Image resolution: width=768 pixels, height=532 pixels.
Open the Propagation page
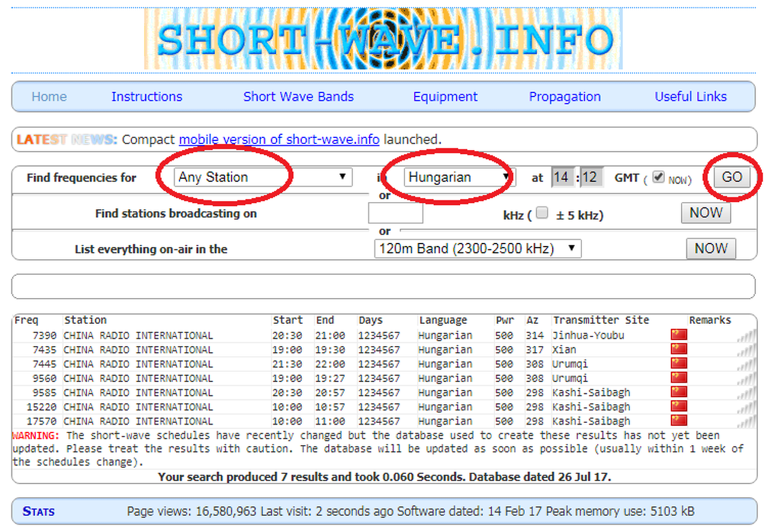click(x=565, y=97)
